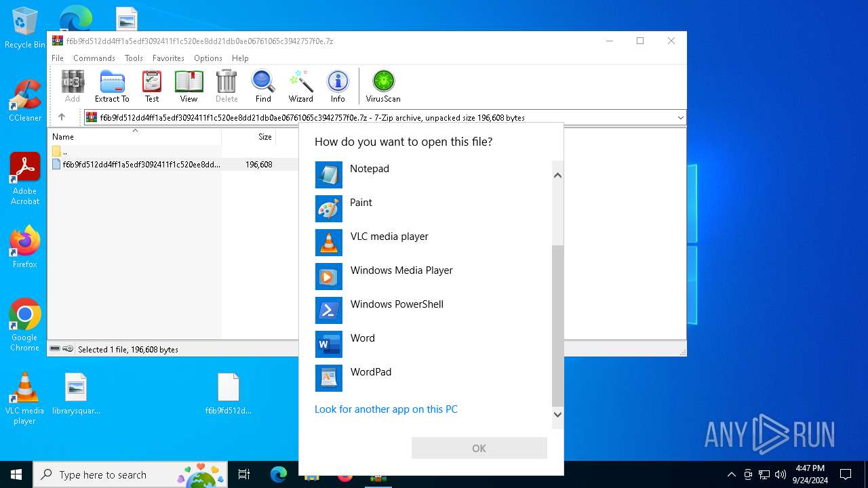Sort by the Name column header
868x488 pixels.
136,136
